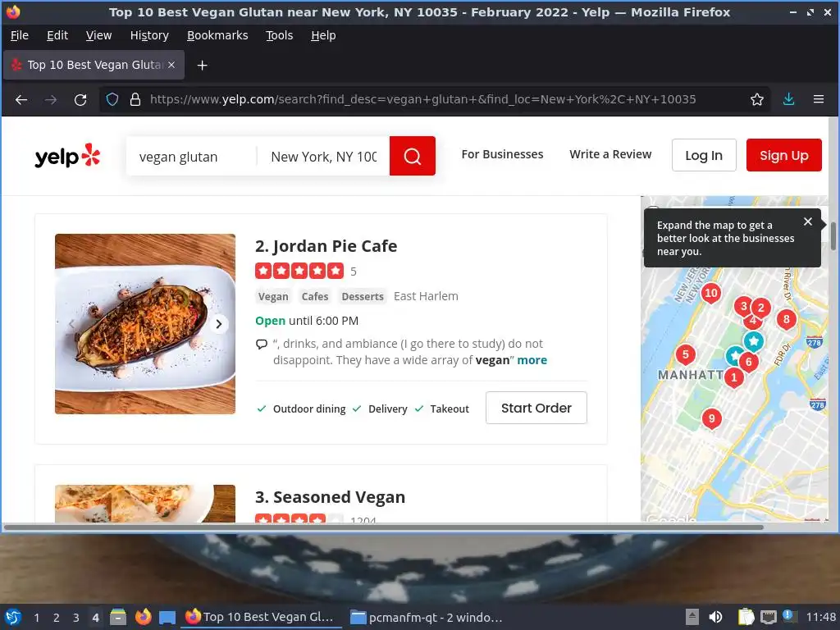Reload the page with the refresh icon

tap(80, 99)
